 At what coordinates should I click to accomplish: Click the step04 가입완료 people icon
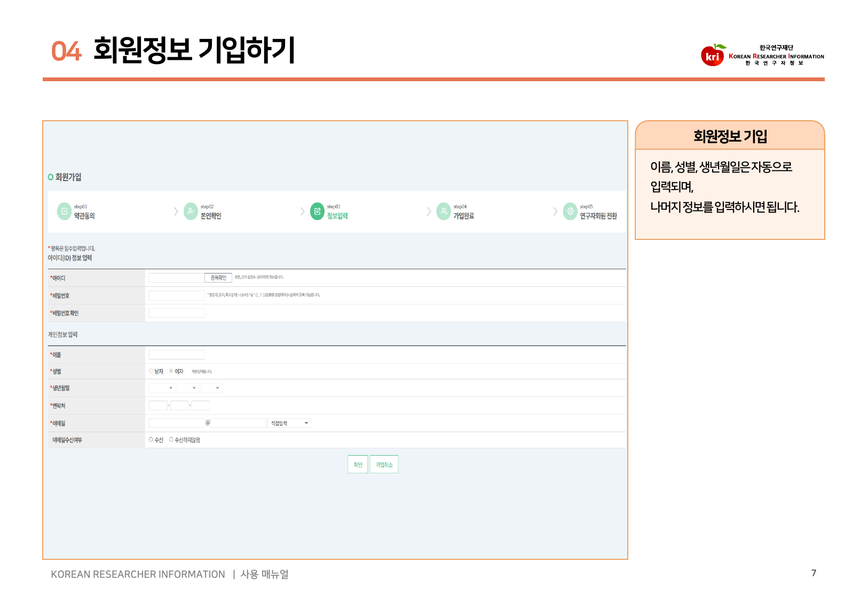444,212
